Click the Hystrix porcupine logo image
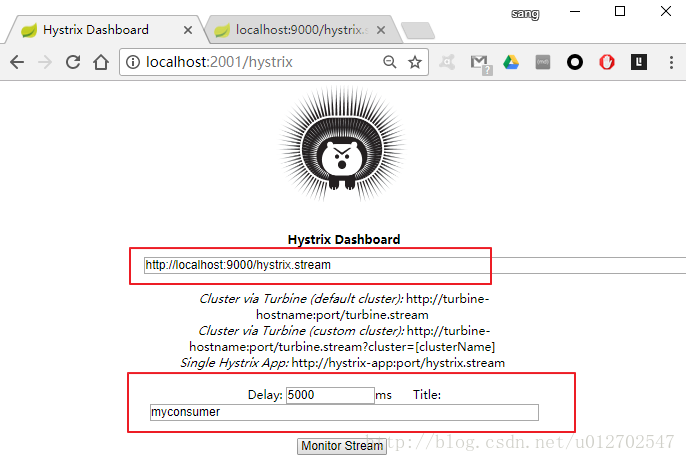686x462 pixels. 342,144
